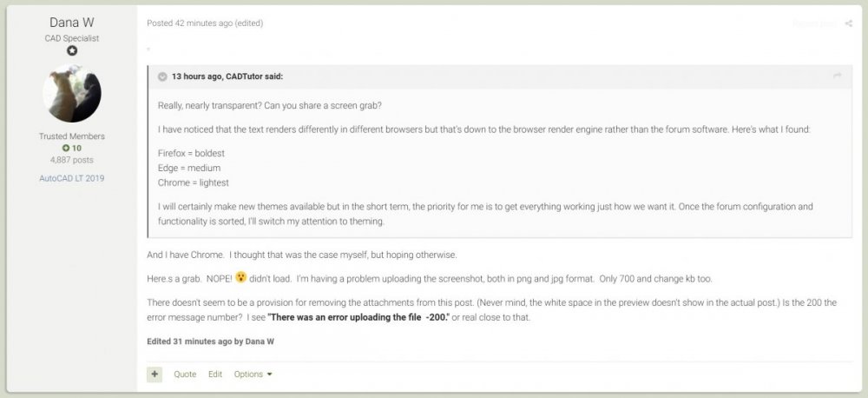Screen dimensions: 868x398
Task: Open the Options dropdown menu
Action: pyautogui.click(x=253, y=375)
